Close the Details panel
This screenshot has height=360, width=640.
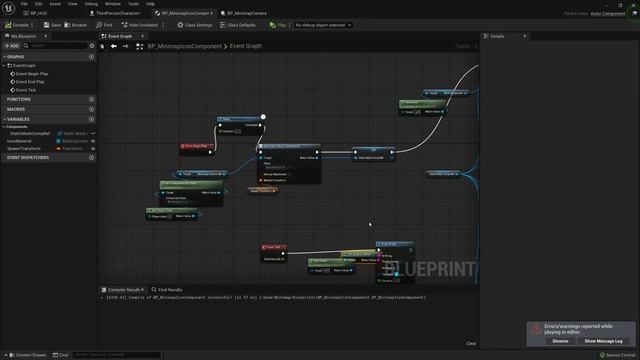(525, 36)
